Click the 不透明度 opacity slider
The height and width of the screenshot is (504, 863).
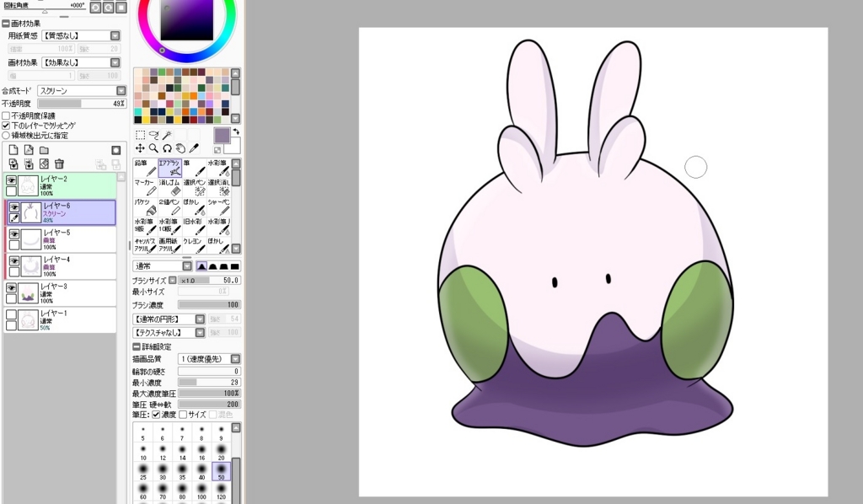82,104
